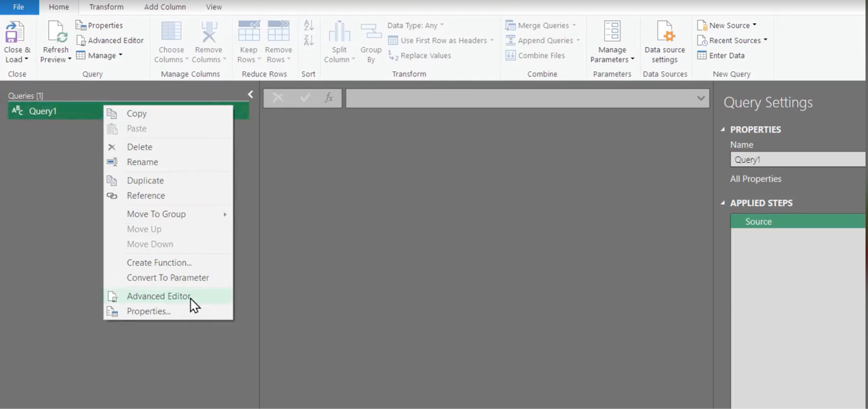The image size is (868, 409).
Task: Click the sort descending icon
Action: click(x=309, y=40)
